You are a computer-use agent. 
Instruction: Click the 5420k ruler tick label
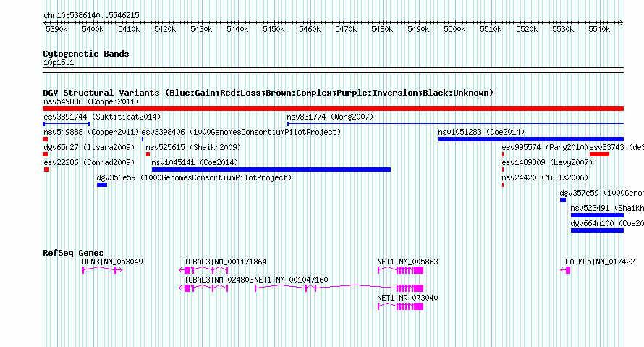165,29
